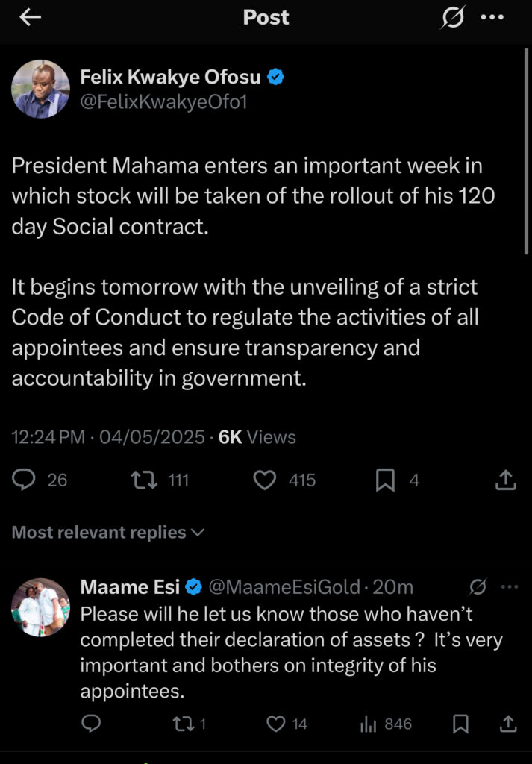Repost the Felix Kwakye Ofosu post
This screenshot has height=764, width=532.
tap(140, 480)
